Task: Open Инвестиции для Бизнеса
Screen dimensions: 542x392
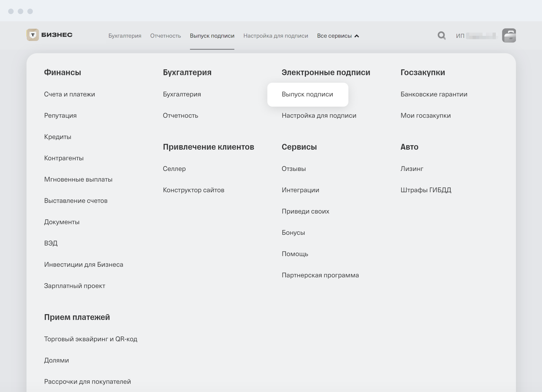Action: [83, 264]
